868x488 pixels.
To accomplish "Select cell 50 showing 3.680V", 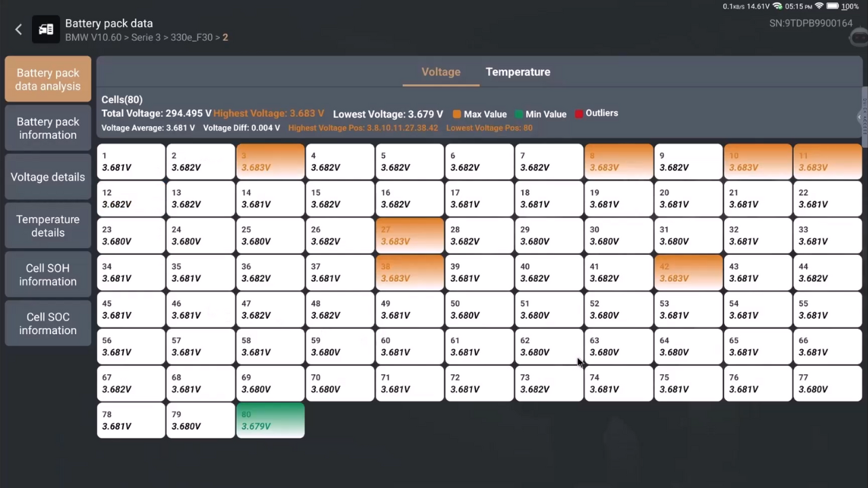I will [x=479, y=309].
